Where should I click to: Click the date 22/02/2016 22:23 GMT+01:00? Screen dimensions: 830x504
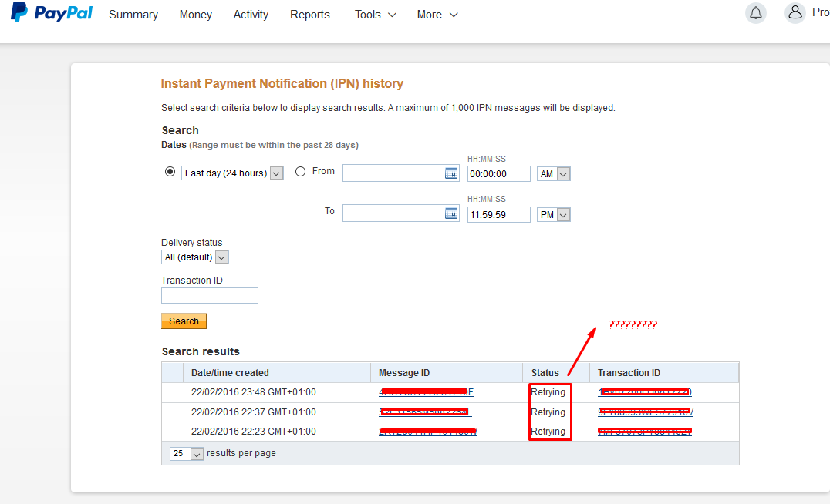(254, 432)
